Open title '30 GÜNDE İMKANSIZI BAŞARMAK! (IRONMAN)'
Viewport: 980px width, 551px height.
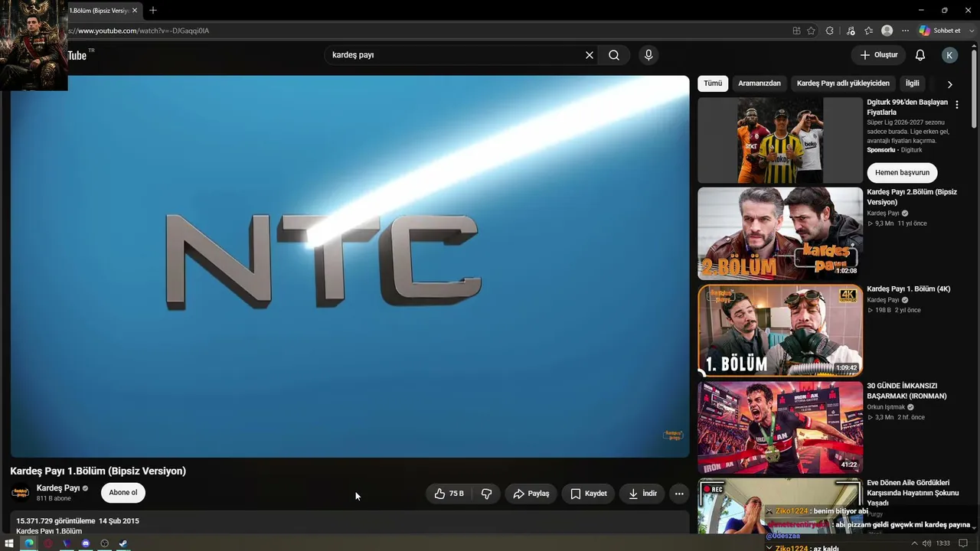point(906,391)
